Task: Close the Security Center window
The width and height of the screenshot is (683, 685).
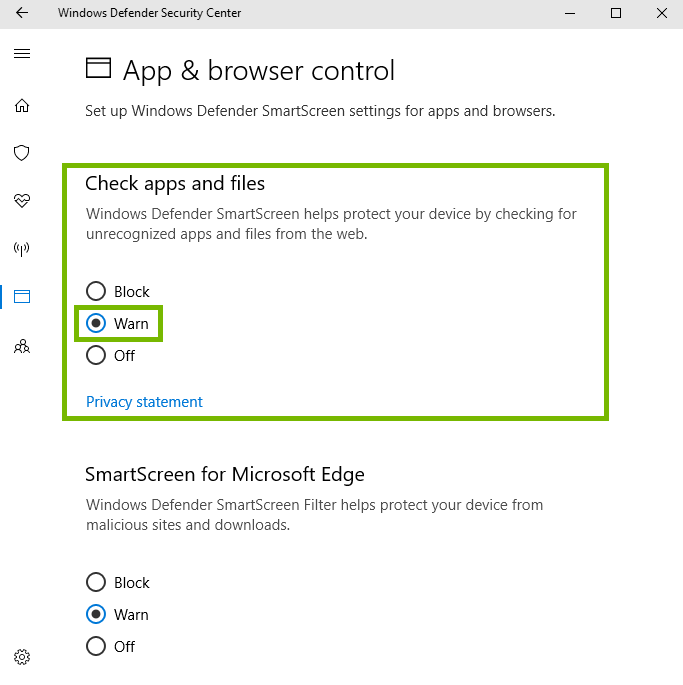Action: [662, 13]
